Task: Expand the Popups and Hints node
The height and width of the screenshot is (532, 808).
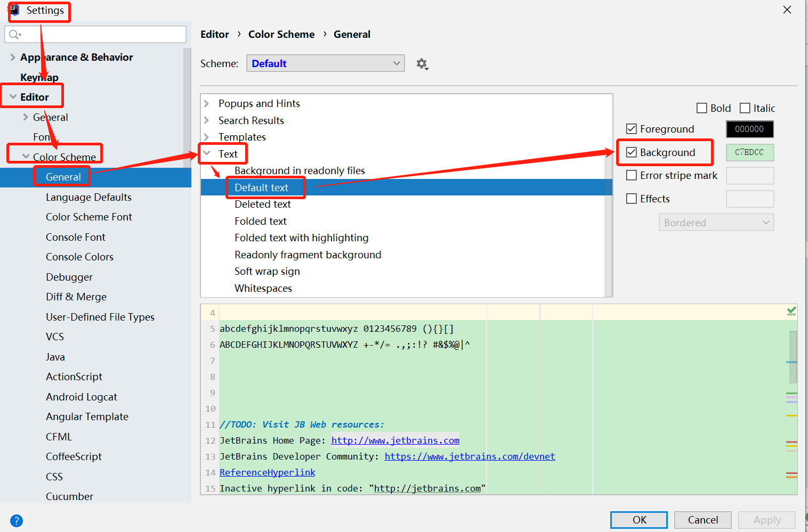Action: 207,103
